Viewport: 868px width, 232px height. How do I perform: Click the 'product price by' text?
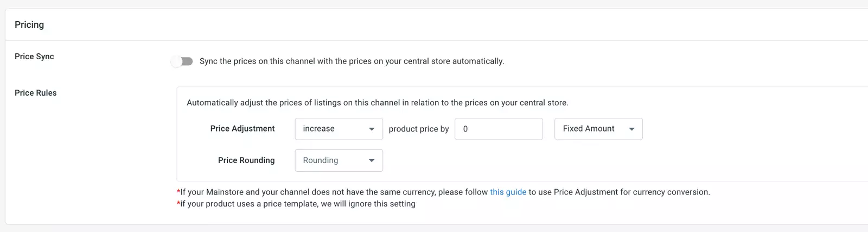click(x=419, y=129)
